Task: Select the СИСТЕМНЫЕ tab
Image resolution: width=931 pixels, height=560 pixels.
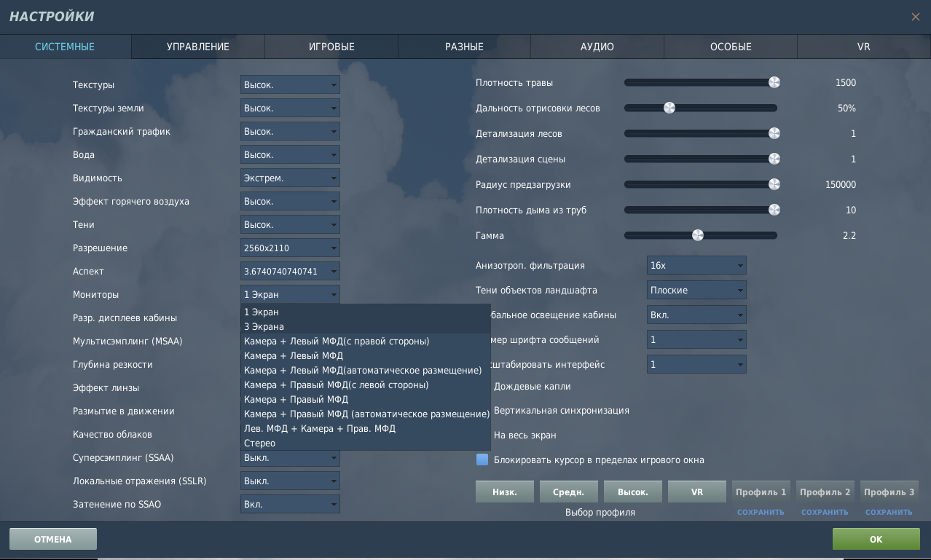Action: click(x=65, y=47)
